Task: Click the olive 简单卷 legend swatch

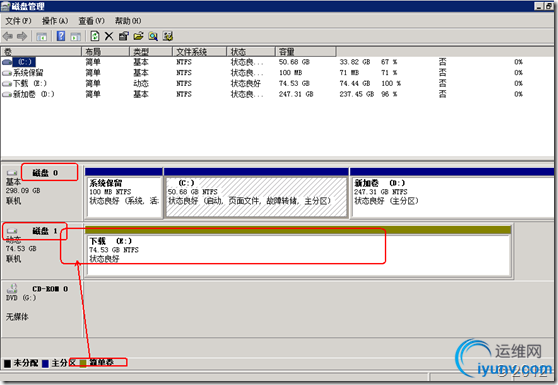Action: pyautogui.click(x=83, y=363)
